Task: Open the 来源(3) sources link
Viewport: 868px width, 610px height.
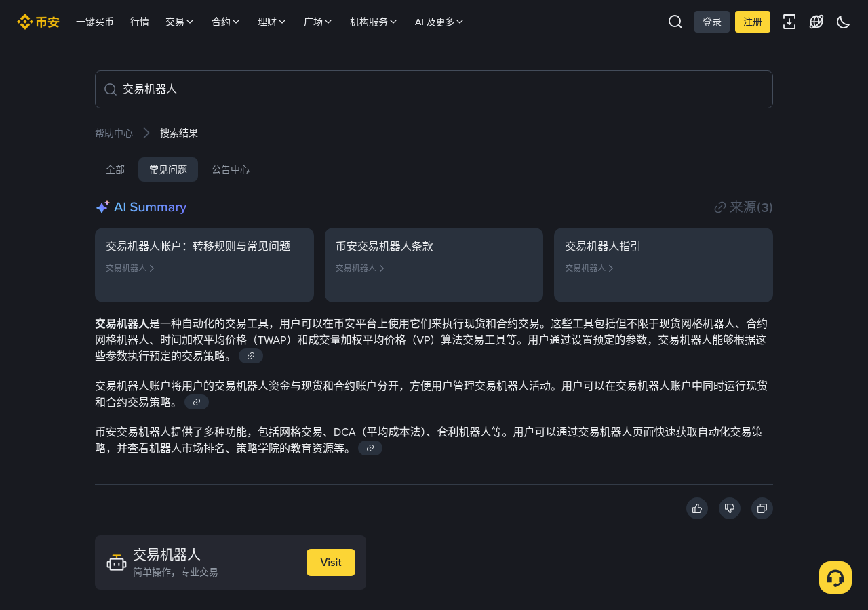Action: click(744, 207)
